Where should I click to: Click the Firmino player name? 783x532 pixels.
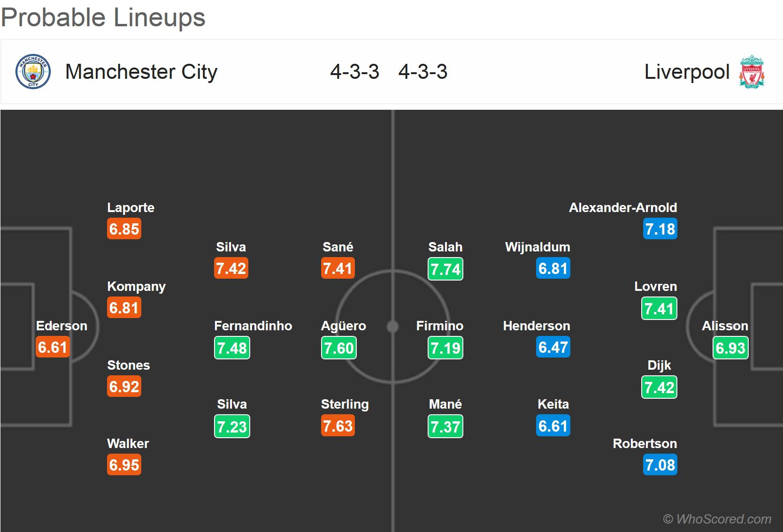(440, 326)
